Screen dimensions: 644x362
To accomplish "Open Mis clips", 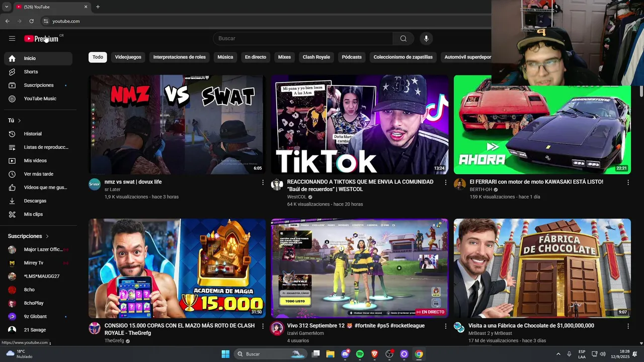I will (x=38, y=215).
